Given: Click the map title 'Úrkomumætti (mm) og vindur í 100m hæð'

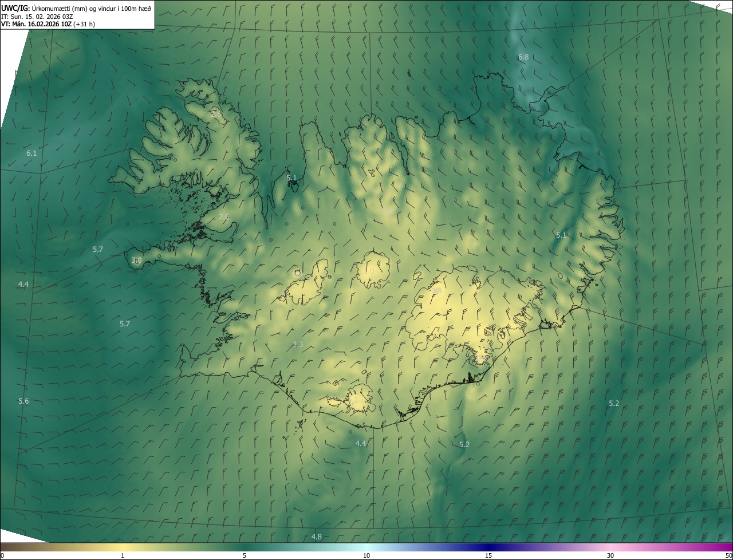Looking at the screenshot, I should [92, 8].
